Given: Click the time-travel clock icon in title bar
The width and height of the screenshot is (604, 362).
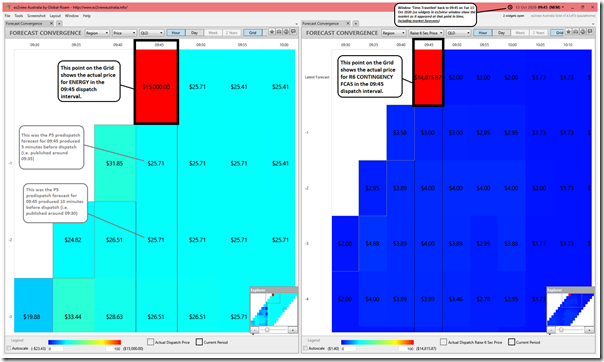Looking at the screenshot, I should tap(510, 7).
